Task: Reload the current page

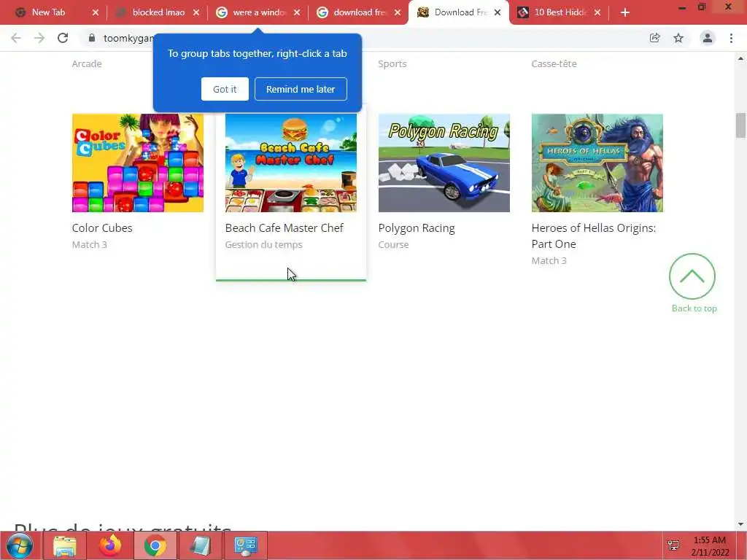Action: point(63,38)
